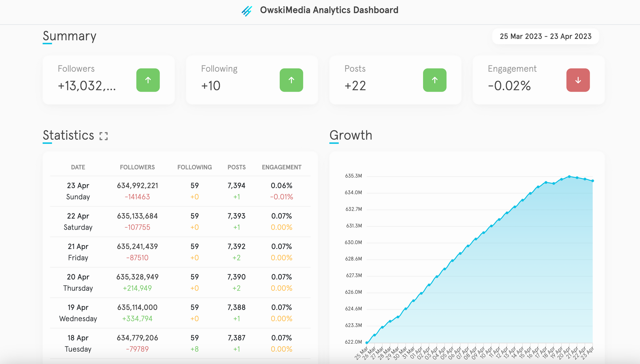
Task: Sort table by FOLLOWERS column header
Action: point(137,167)
